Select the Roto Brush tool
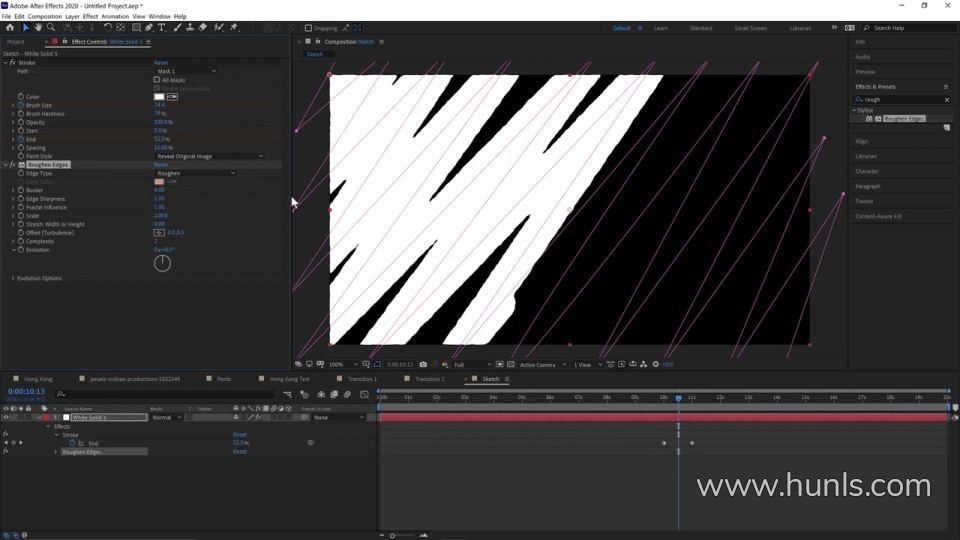 click(x=219, y=28)
